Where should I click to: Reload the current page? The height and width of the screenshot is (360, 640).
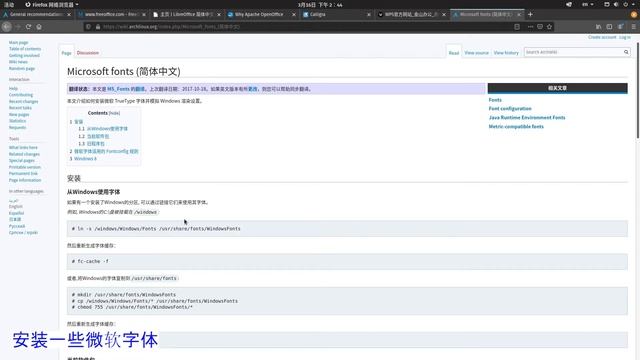[28, 27]
